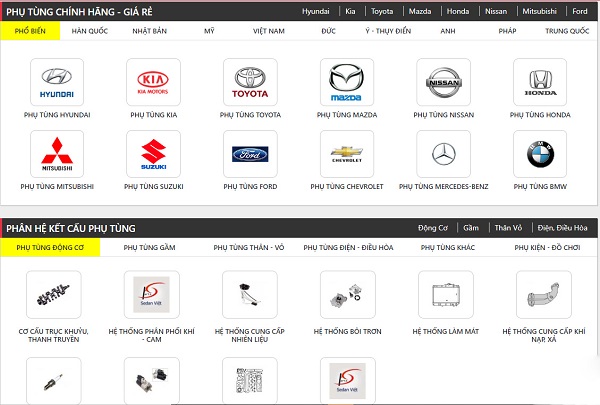Open the gasket set image tile
Screen dimensions: 600x405
[x=249, y=381]
